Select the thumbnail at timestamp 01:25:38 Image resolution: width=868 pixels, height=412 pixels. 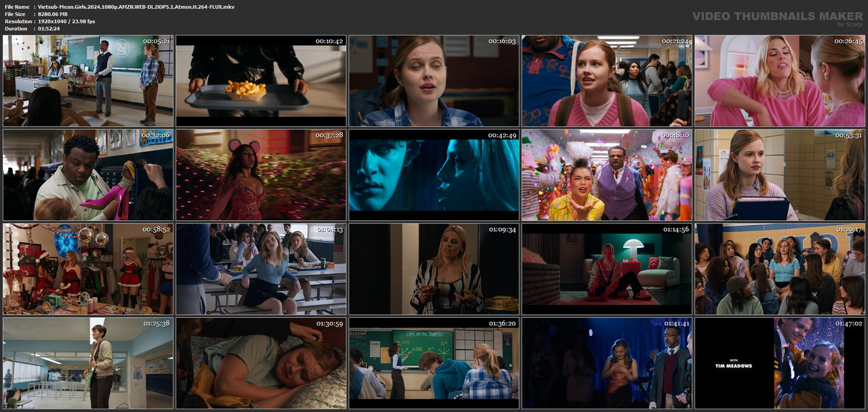(88, 364)
